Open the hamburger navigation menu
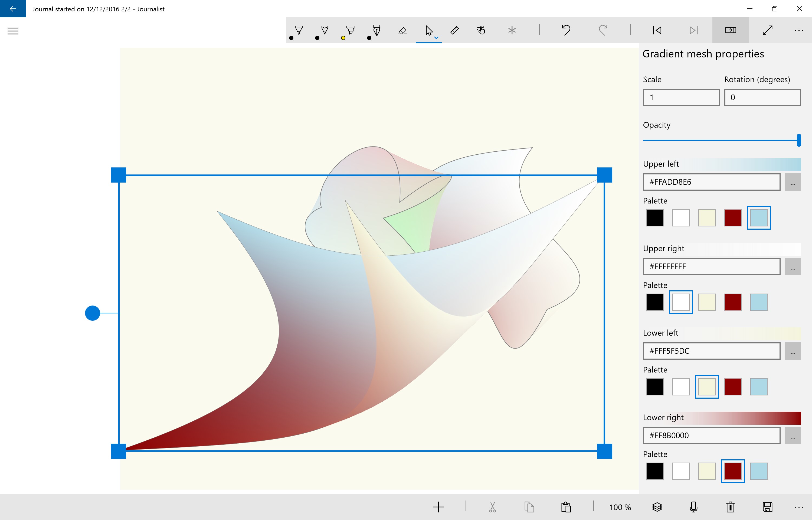This screenshot has width=812, height=520. (13, 31)
